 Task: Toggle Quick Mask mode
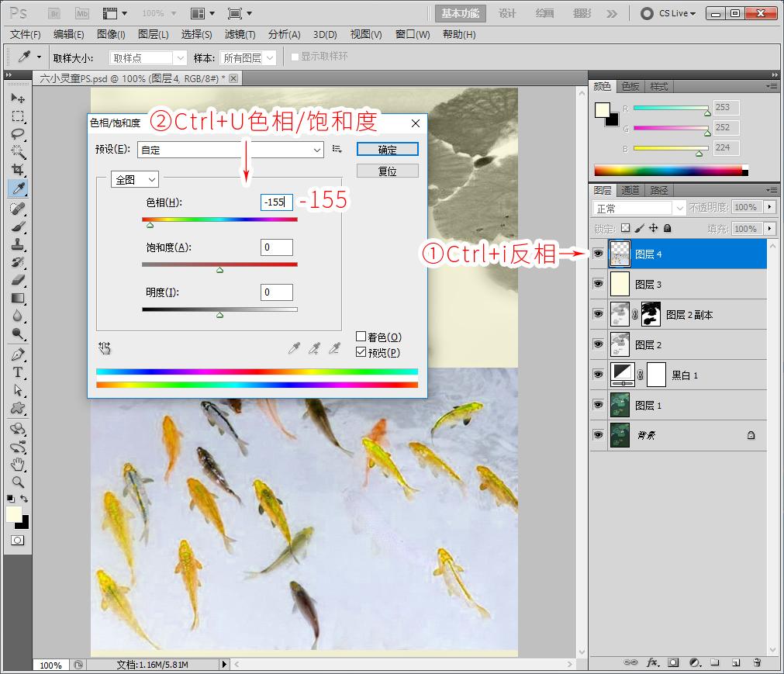pyautogui.click(x=18, y=541)
